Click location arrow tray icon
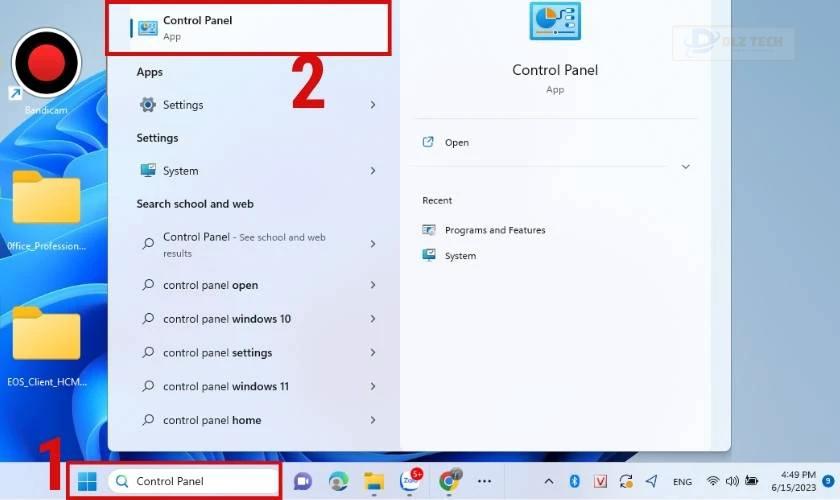This screenshot has width=840, height=500. [x=651, y=481]
